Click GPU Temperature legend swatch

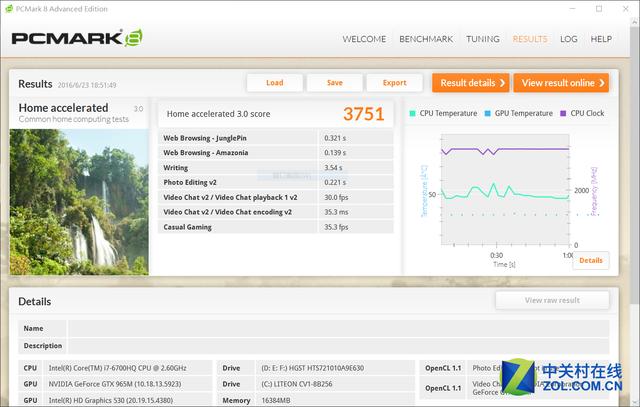487,113
